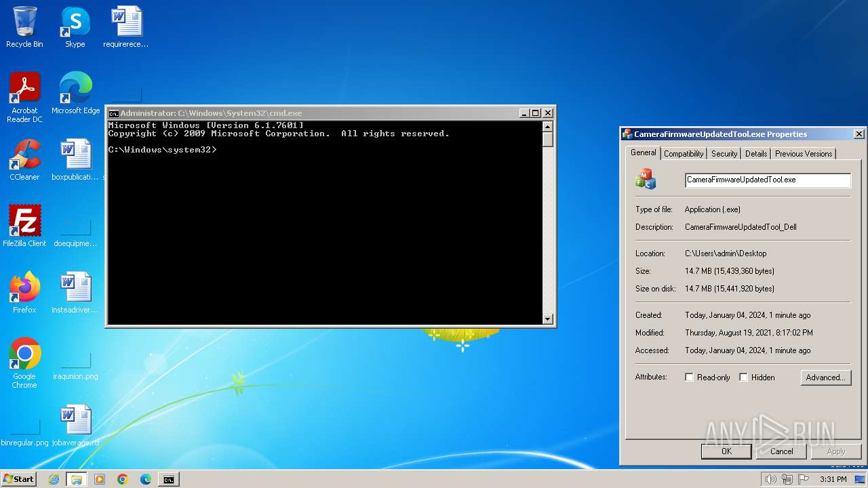The image size is (868, 488).
Task: Switch to cmd.exe taskbar button
Action: [168, 479]
